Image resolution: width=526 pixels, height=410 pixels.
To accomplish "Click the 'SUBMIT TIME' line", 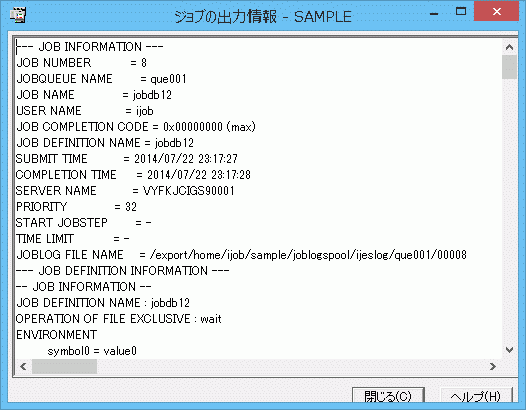I will point(127,159).
